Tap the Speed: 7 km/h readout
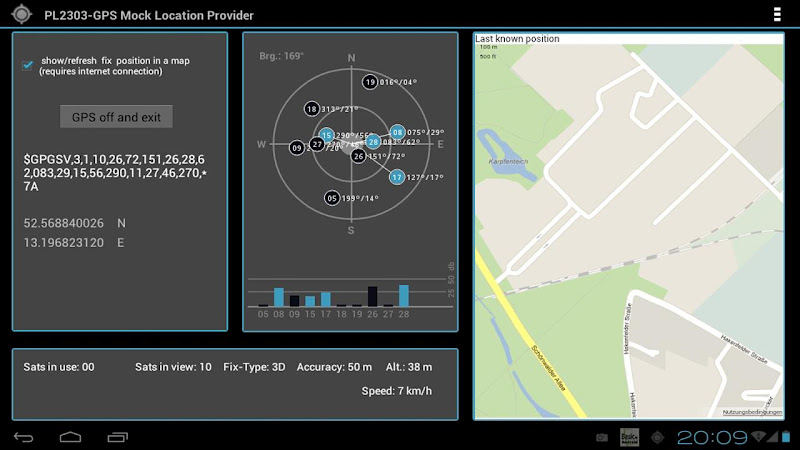This screenshot has height=450, width=800. 396,391
